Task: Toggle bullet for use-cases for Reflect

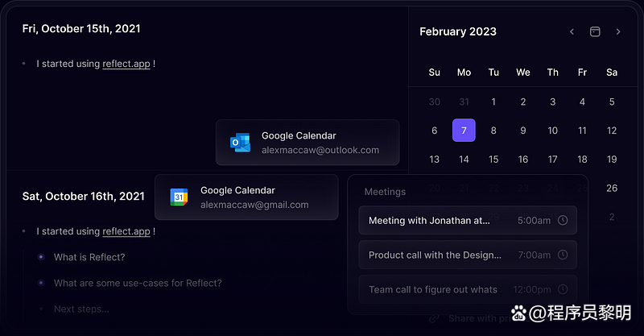Action: click(x=40, y=283)
